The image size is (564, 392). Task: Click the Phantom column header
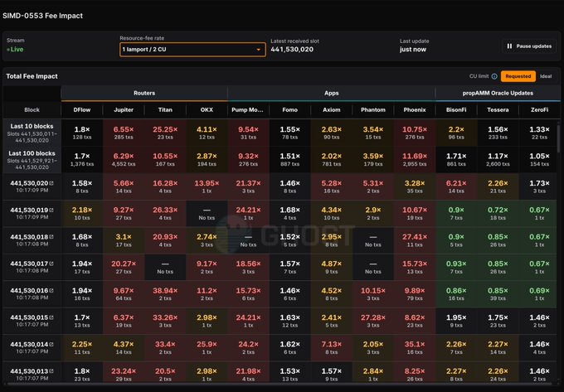pyautogui.click(x=373, y=110)
